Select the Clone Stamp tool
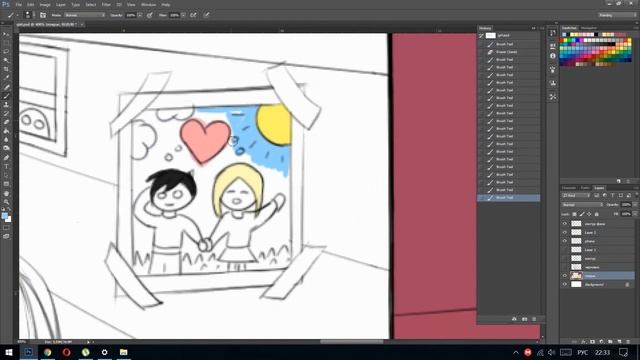This screenshot has height=360, width=640. point(6,104)
